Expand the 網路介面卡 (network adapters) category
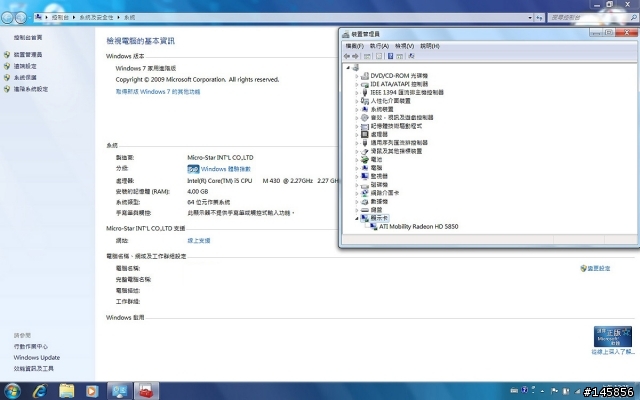 [x=357, y=193]
